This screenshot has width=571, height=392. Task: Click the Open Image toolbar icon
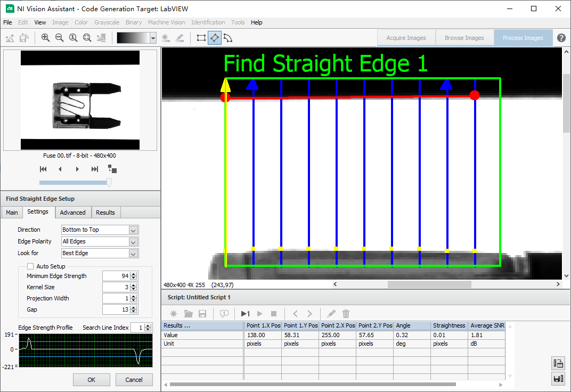tap(24, 38)
